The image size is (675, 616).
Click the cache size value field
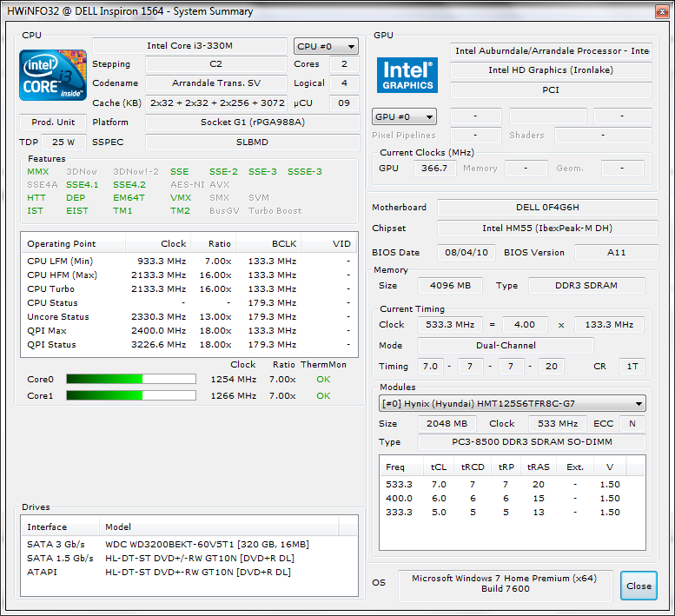(216, 103)
